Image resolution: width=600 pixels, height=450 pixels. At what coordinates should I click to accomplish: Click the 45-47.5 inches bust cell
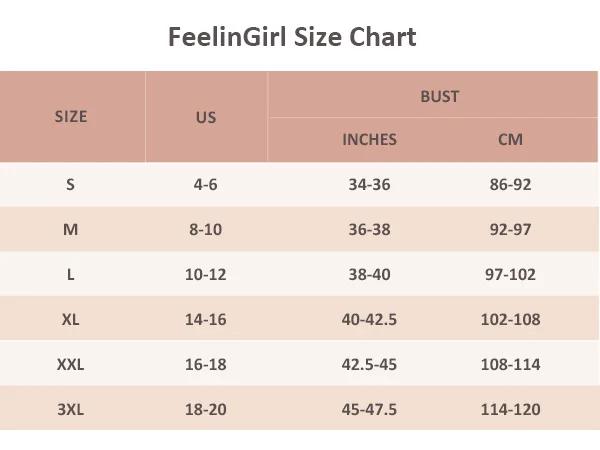pos(369,409)
